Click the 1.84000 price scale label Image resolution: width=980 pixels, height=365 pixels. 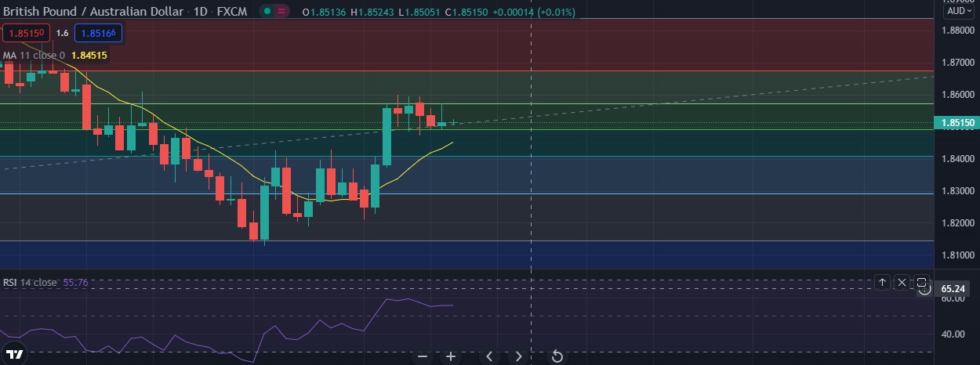(956, 159)
